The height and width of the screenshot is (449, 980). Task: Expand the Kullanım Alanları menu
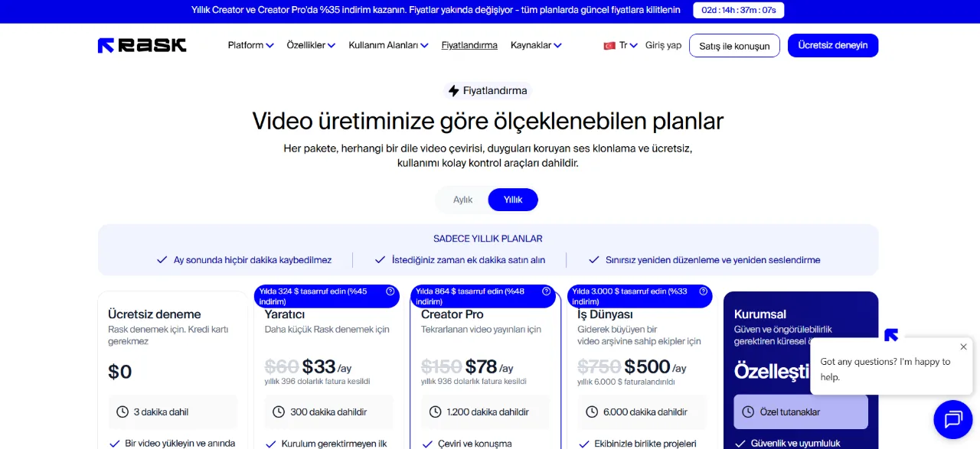click(x=388, y=45)
